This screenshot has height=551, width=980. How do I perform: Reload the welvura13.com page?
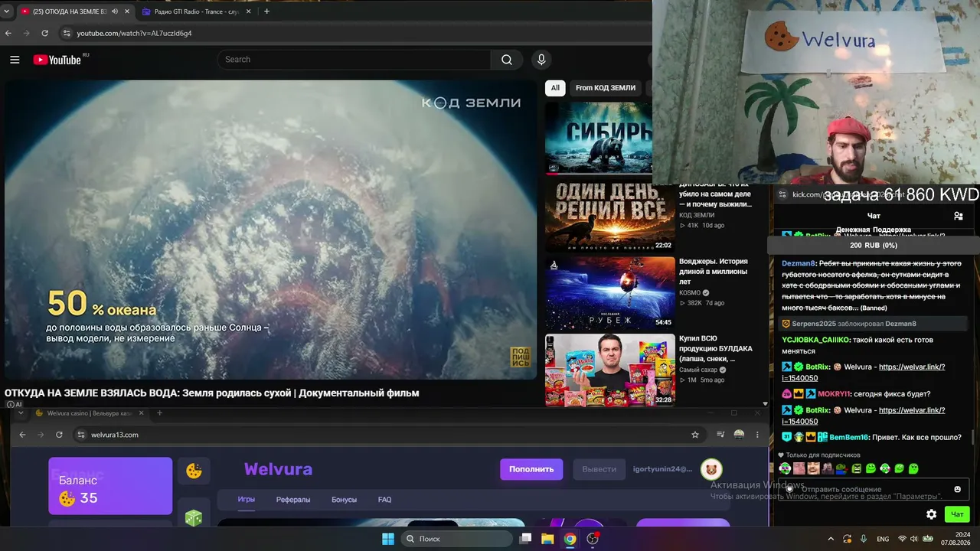click(x=59, y=435)
